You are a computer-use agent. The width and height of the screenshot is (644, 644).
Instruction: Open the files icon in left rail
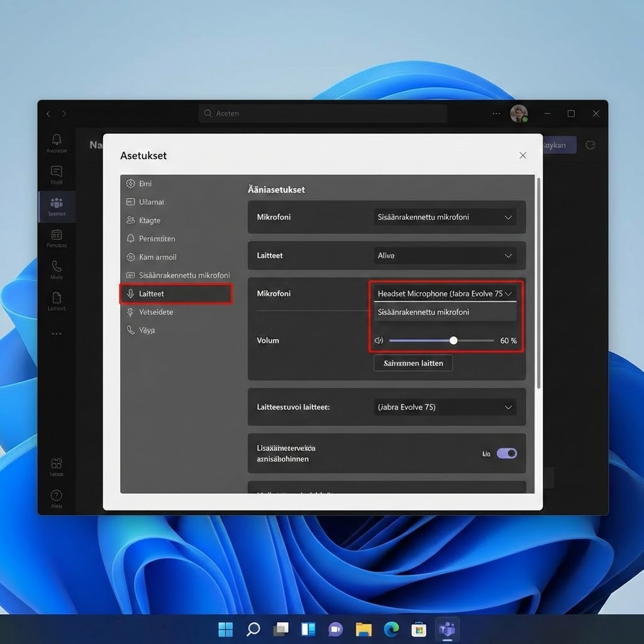(x=57, y=298)
